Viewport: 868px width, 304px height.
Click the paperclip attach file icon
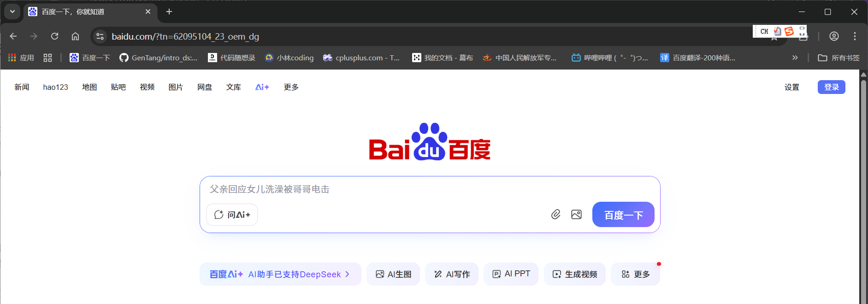point(556,214)
